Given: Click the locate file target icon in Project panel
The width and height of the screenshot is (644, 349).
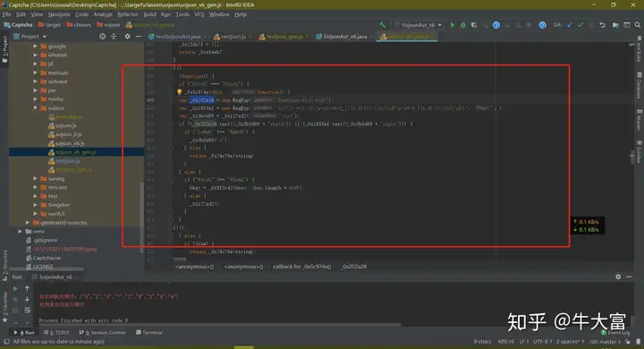Looking at the screenshot, I should [x=102, y=36].
